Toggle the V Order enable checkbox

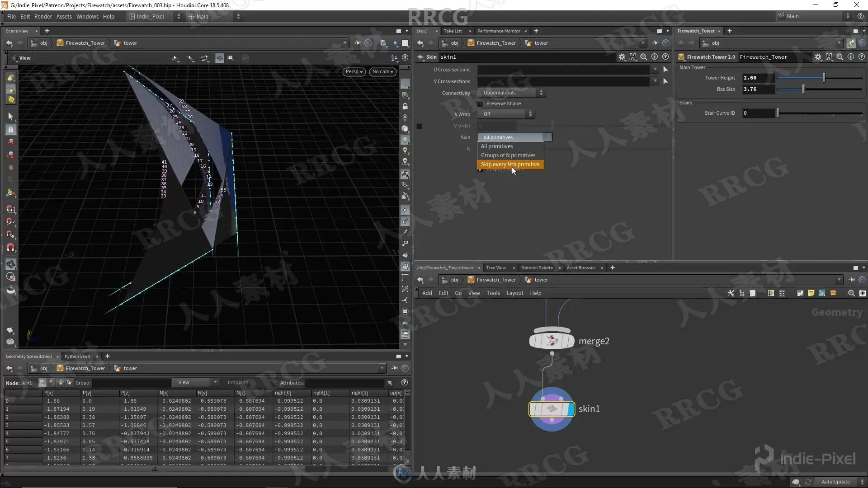pos(419,126)
